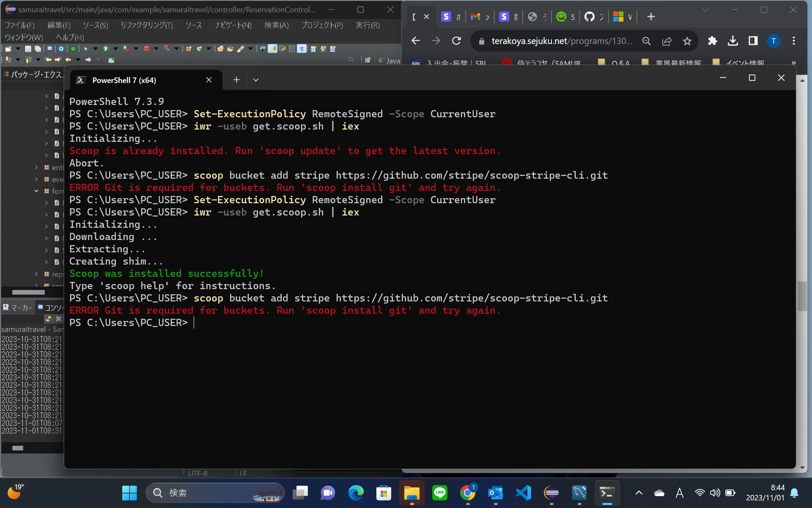The width and height of the screenshot is (812, 508).
Task: Open the Debug button's dropdown arrow in Eclipse
Action: tap(95, 49)
